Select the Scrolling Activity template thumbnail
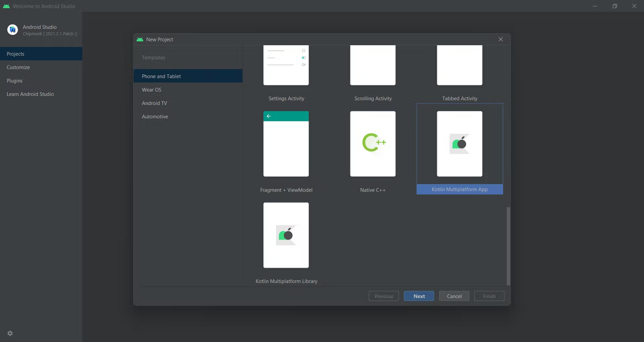 pos(373,65)
